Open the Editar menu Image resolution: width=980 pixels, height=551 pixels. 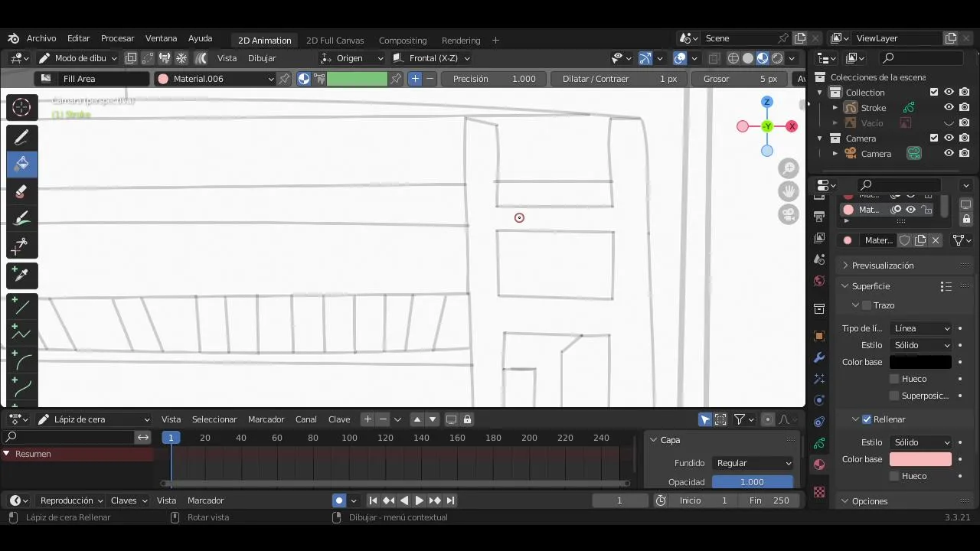pyautogui.click(x=78, y=38)
